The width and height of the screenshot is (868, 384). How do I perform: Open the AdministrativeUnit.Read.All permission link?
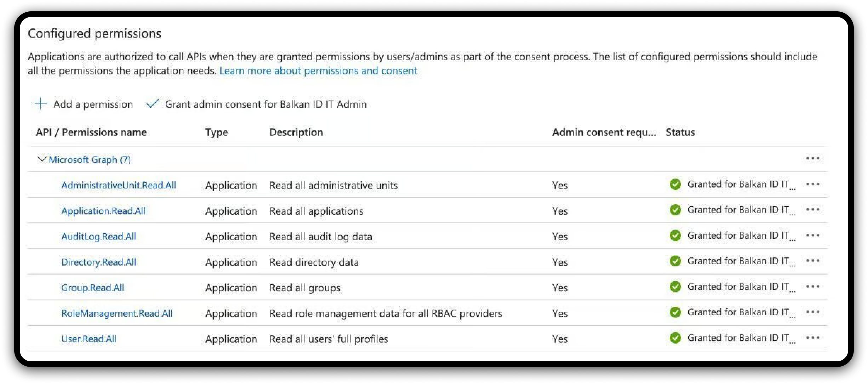[119, 185]
